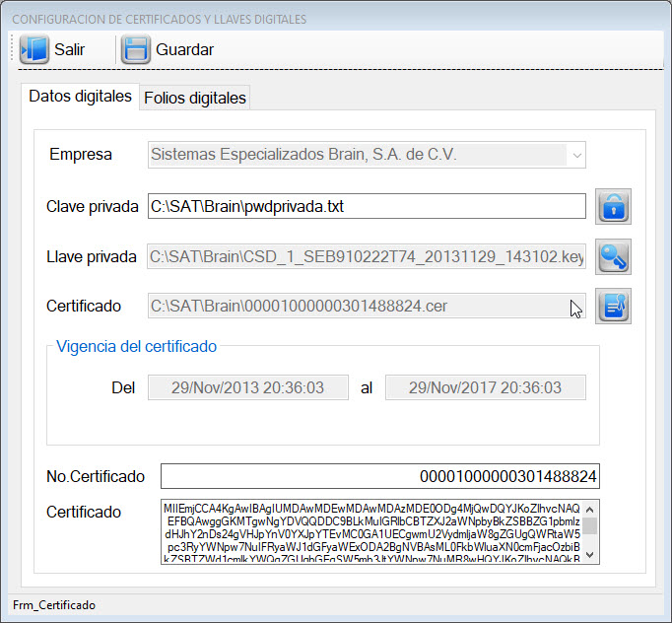This screenshot has height=623, width=672.
Task: Click the al expiration date field
Action: [x=486, y=387]
